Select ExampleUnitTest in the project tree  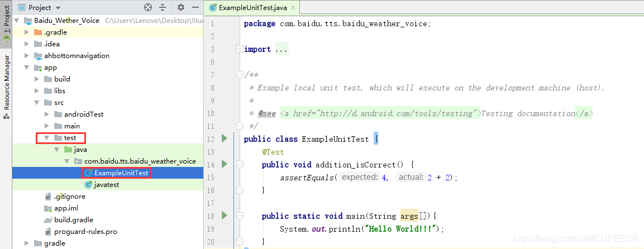tap(121, 173)
